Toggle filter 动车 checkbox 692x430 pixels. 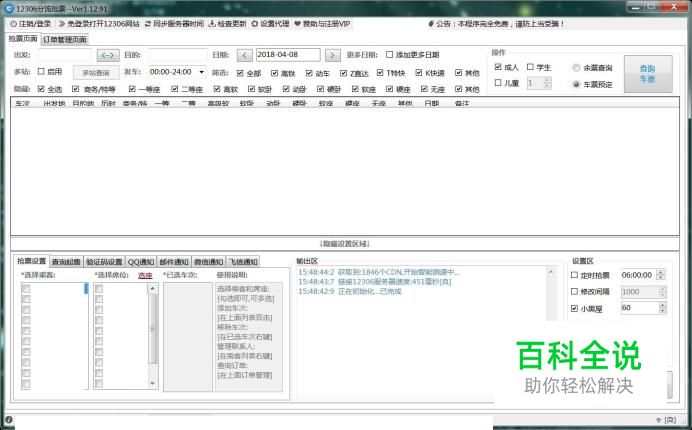pos(309,73)
